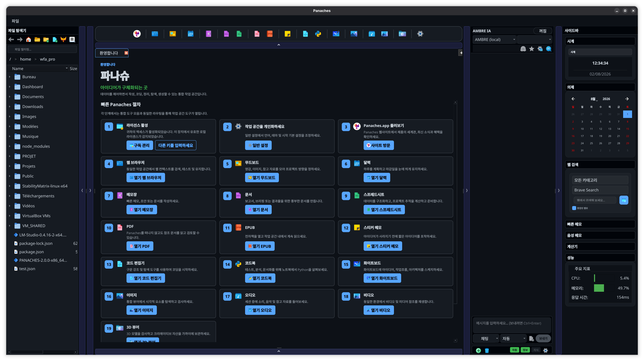Open the purple DOC document toolbar icon
Viewport: 644px width, 361px height.
coord(226,34)
